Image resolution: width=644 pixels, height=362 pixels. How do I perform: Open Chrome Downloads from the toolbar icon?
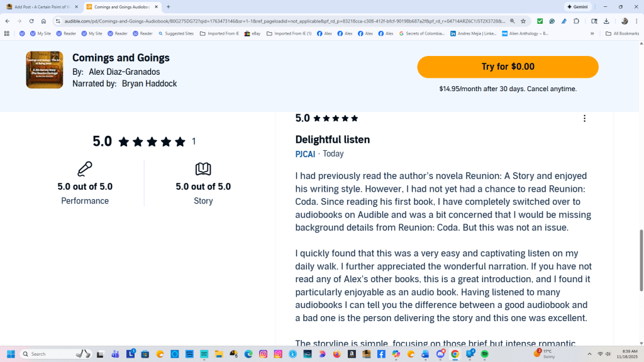606,21
